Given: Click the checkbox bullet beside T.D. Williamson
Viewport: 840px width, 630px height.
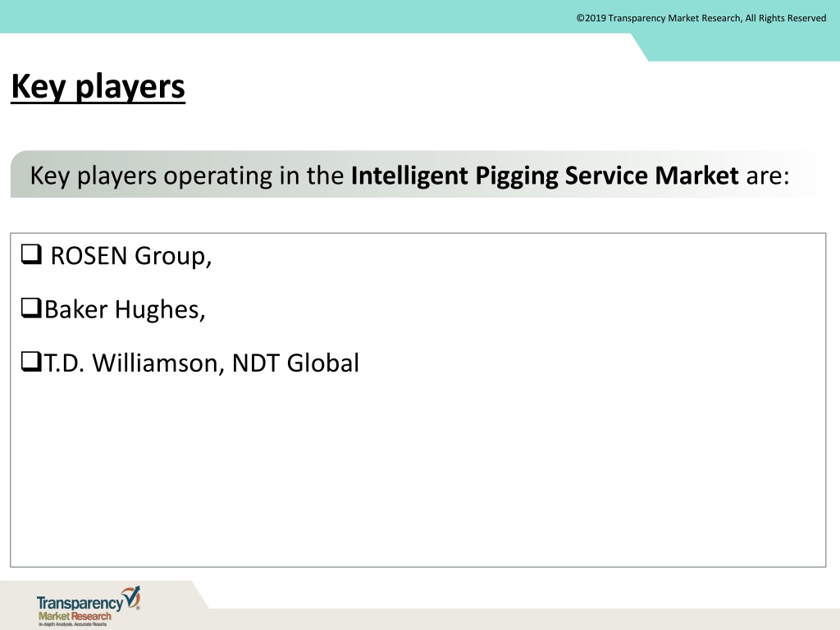Looking at the screenshot, I should 31,362.
